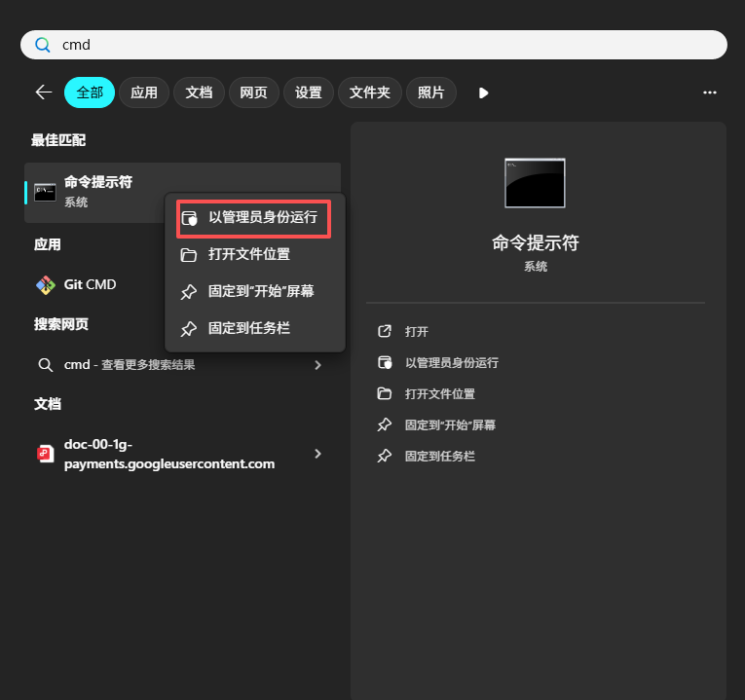Expand the cmd web search result chevron
Viewport: 745px width, 700px height.
317,365
